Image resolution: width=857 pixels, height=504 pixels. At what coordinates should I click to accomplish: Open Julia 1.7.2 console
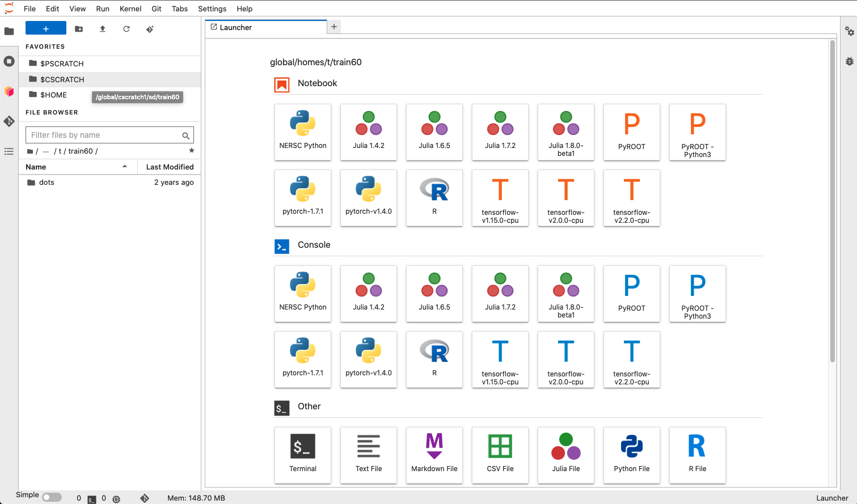[x=500, y=294]
